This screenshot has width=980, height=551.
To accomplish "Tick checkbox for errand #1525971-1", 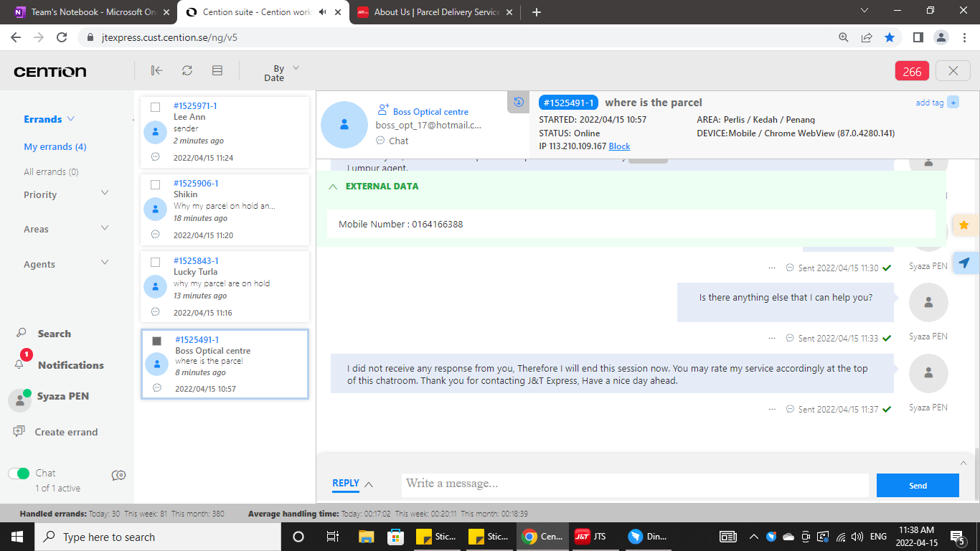I will coord(155,107).
